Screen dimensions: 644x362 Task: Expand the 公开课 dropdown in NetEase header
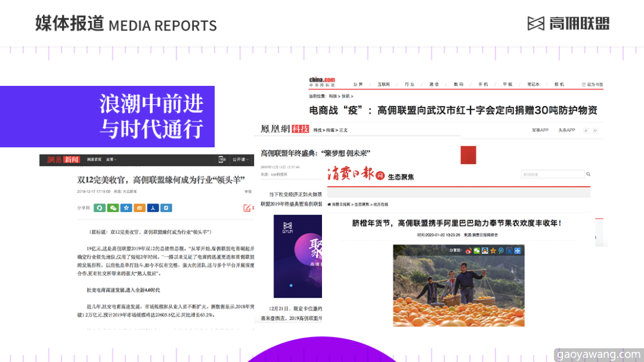(240, 160)
